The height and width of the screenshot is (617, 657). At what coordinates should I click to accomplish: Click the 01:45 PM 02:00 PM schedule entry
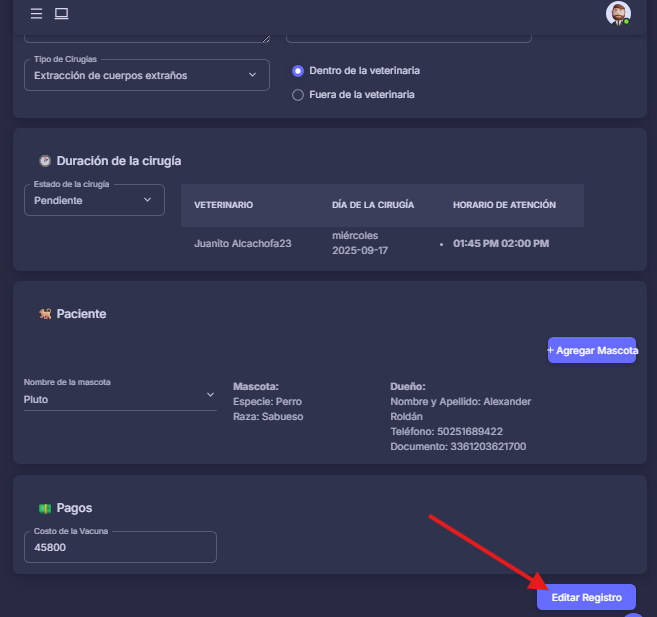[x=500, y=243]
